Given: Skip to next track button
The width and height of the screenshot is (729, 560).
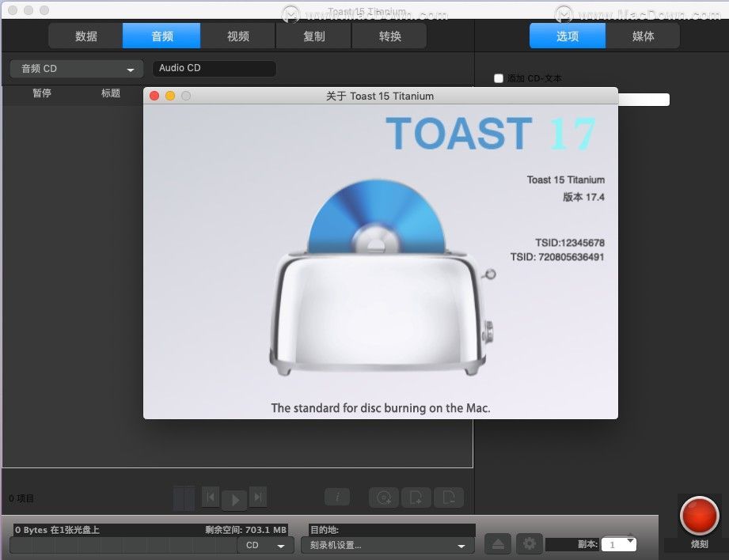Looking at the screenshot, I should pos(258,498).
